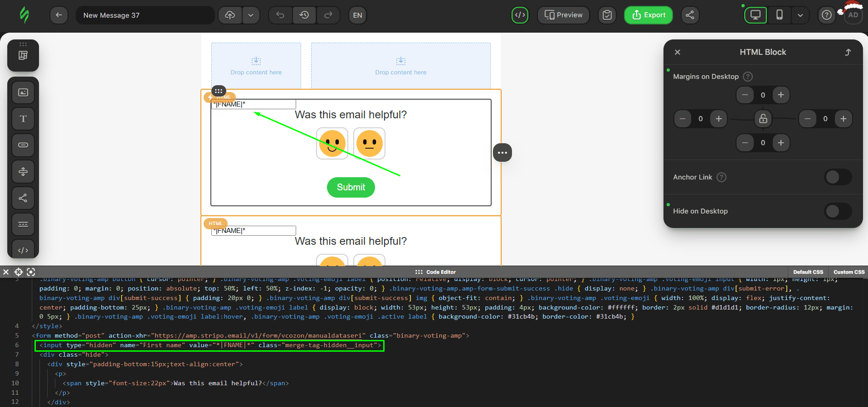Click the undo arrow in top toolbar

tap(280, 15)
